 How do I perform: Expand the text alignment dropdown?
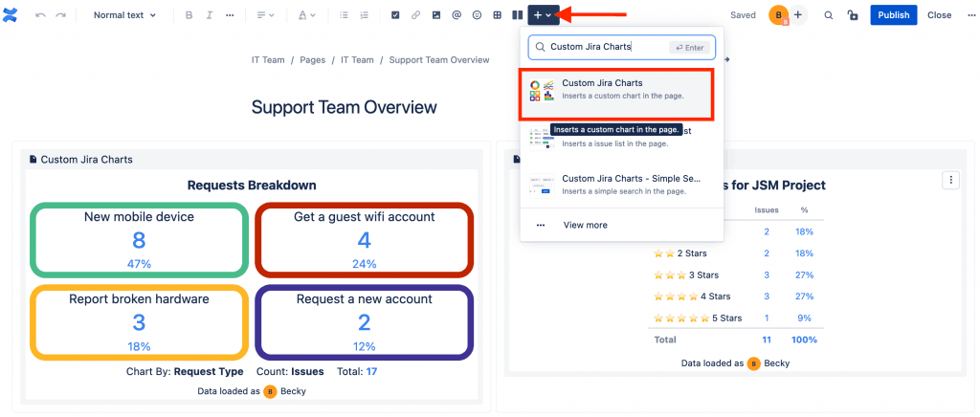(x=266, y=15)
